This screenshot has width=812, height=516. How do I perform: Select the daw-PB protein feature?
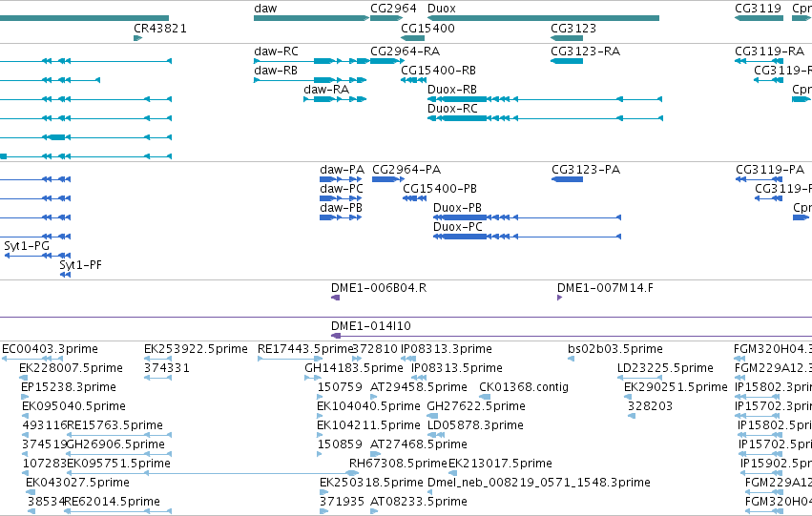pyautogui.click(x=341, y=217)
